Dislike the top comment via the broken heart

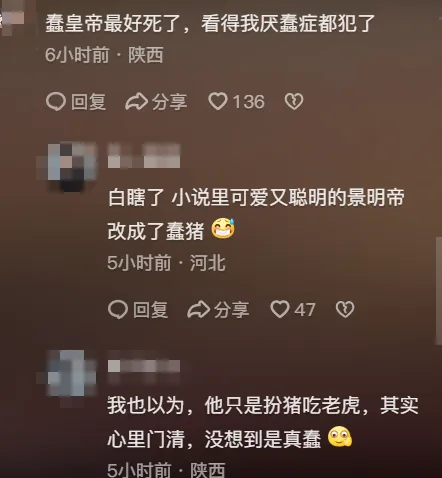[294, 101]
